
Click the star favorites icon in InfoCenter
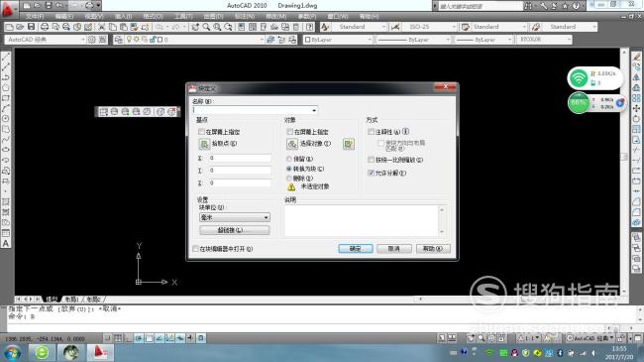(565, 6)
